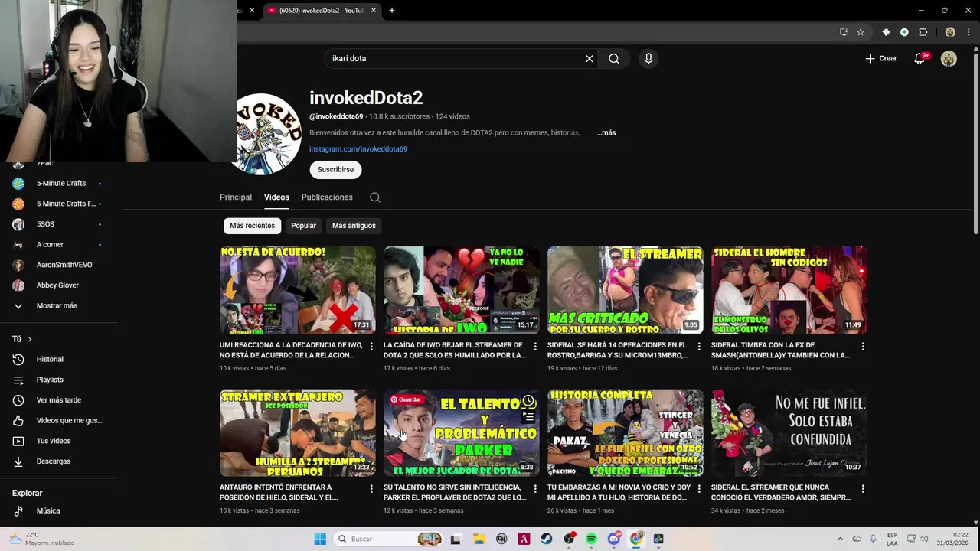980x551 pixels.
Task: Save Parker video with watch-later clock icon
Action: 528,401
